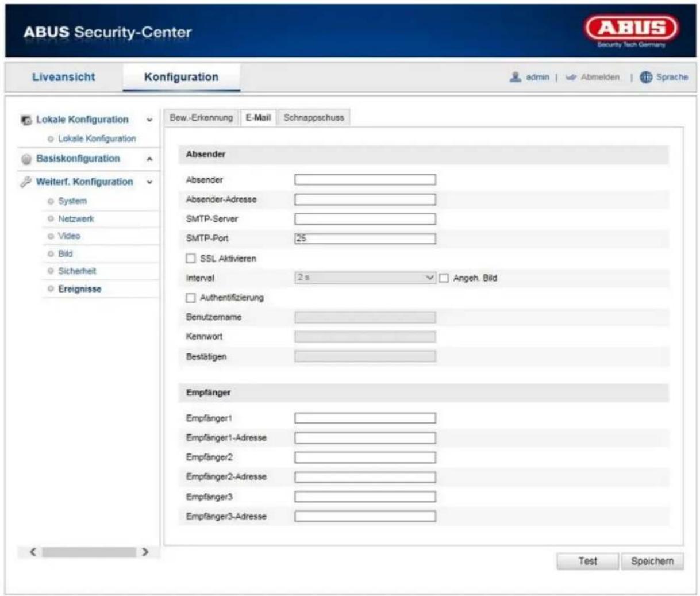Click the admin username link
This screenshot has width=700, height=596.
pos(537,77)
